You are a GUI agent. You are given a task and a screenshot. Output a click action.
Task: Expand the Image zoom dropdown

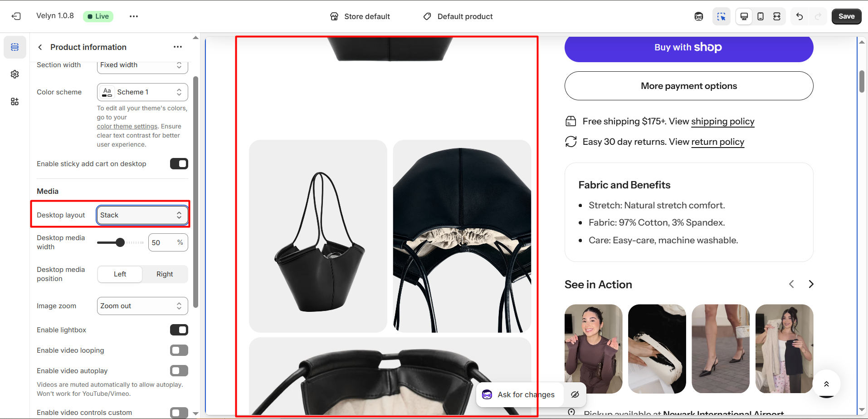point(142,306)
